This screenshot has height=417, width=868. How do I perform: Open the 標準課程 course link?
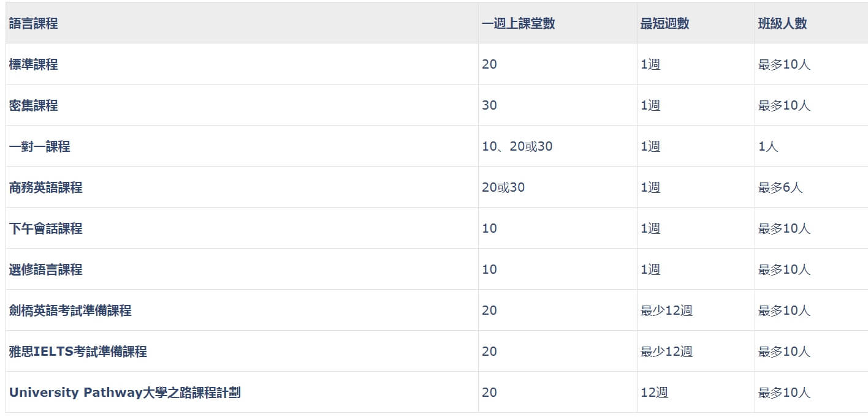click(x=34, y=64)
